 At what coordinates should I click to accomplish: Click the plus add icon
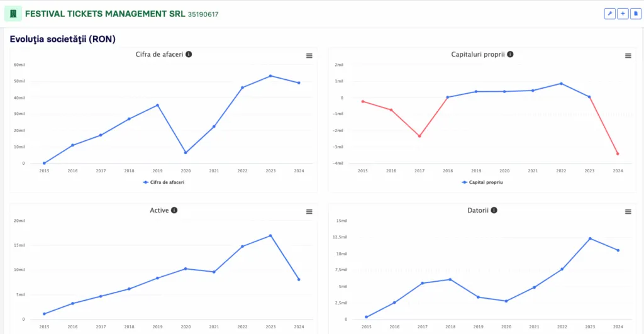623,14
